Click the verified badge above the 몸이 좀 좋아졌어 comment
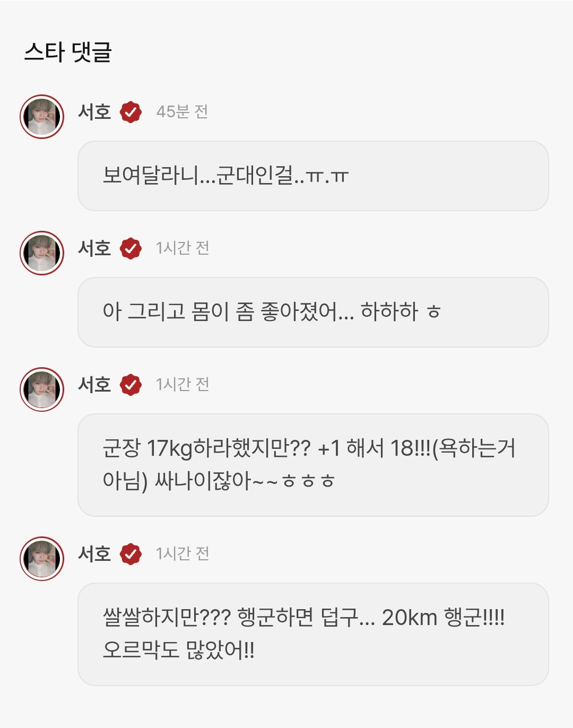Viewport: 573px width, 728px height. click(131, 248)
